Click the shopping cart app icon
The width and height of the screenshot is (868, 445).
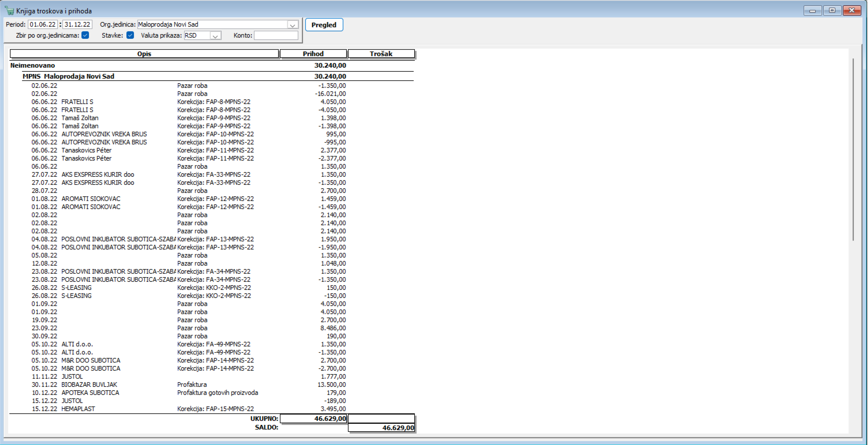pyautogui.click(x=9, y=11)
